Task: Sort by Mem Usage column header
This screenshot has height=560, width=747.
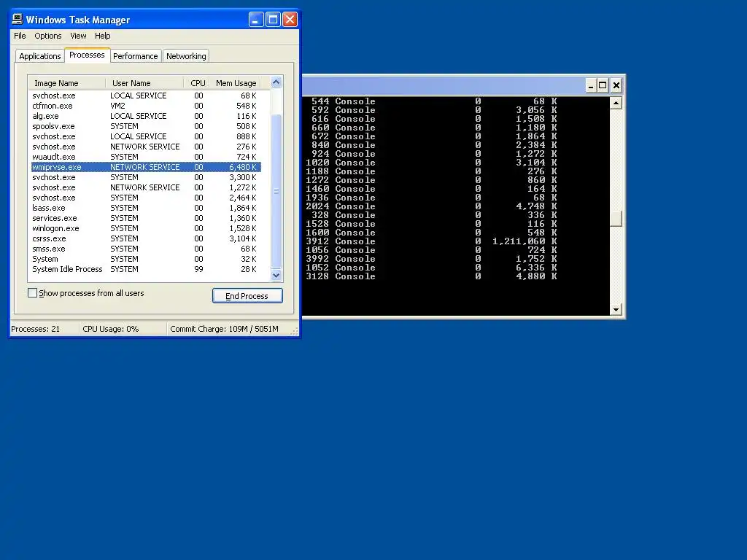Action: (236, 83)
